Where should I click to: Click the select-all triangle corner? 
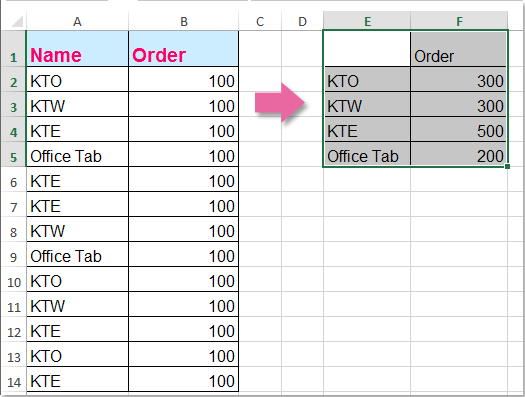point(16,21)
